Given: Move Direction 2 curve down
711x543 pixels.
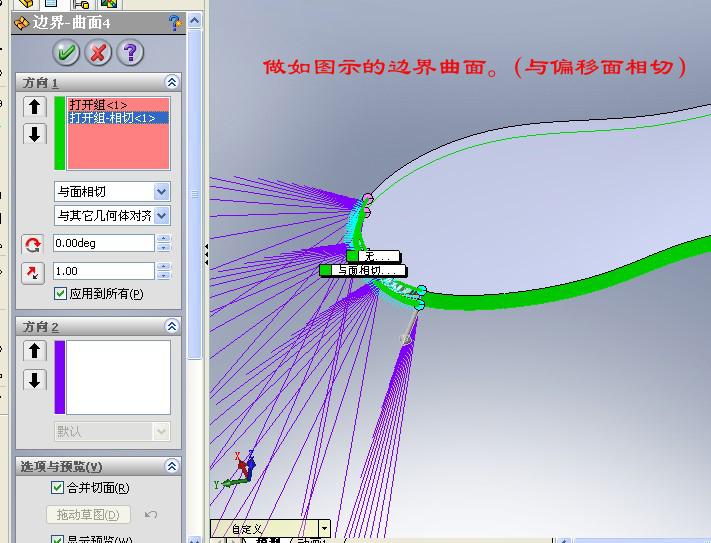Looking at the screenshot, I should click(x=35, y=379).
